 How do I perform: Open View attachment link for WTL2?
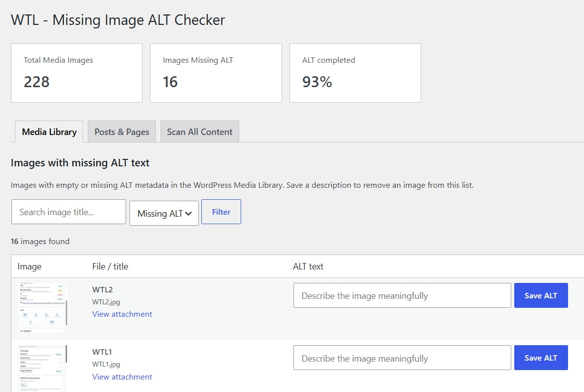[x=122, y=314]
